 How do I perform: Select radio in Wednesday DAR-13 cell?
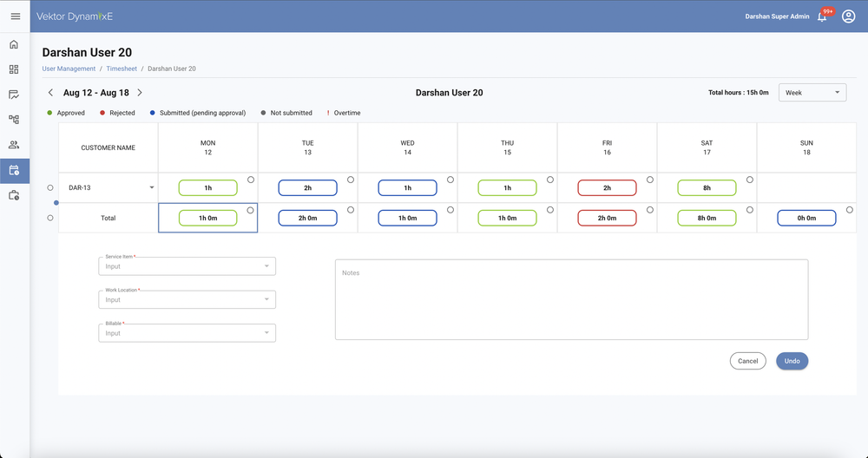point(450,180)
